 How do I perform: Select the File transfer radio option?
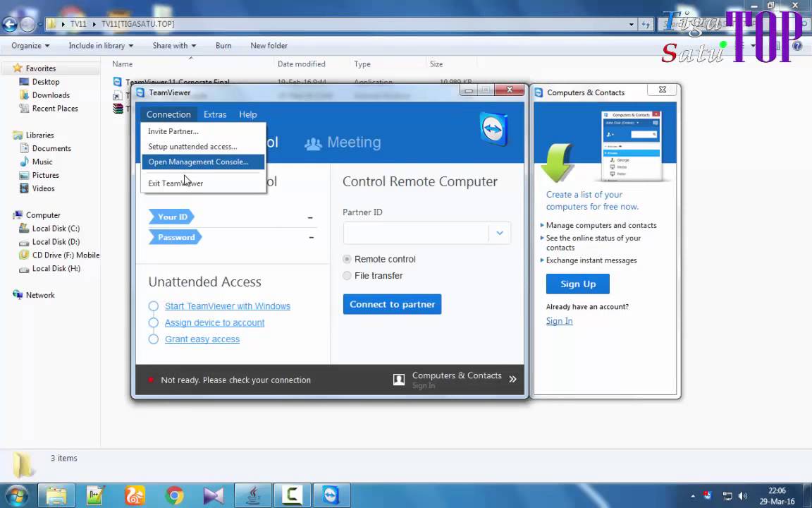pyautogui.click(x=347, y=276)
